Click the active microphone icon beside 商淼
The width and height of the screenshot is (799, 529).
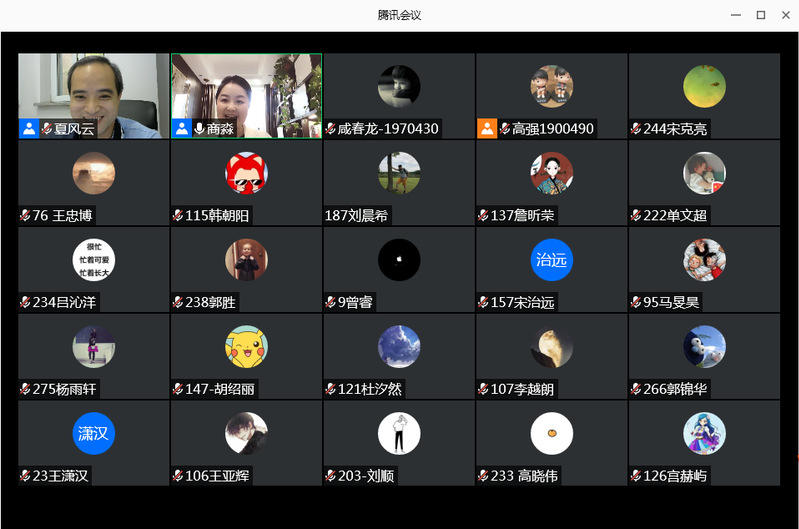tap(199, 129)
